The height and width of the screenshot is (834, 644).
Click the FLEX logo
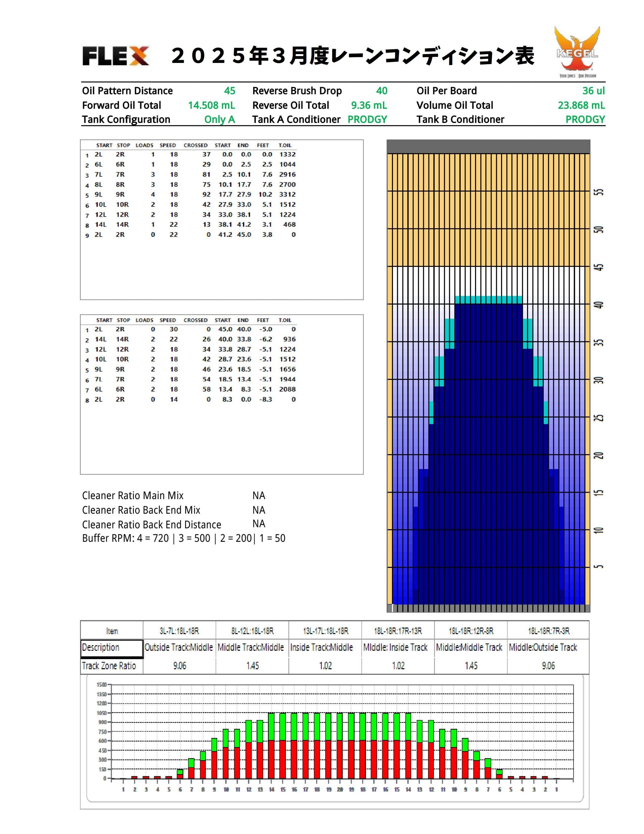(x=115, y=56)
